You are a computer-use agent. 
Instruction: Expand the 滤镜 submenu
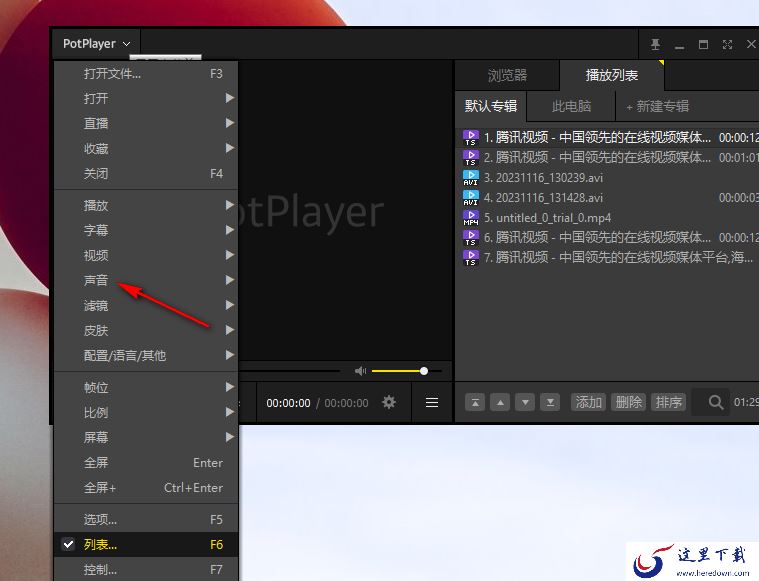[146, 305]
